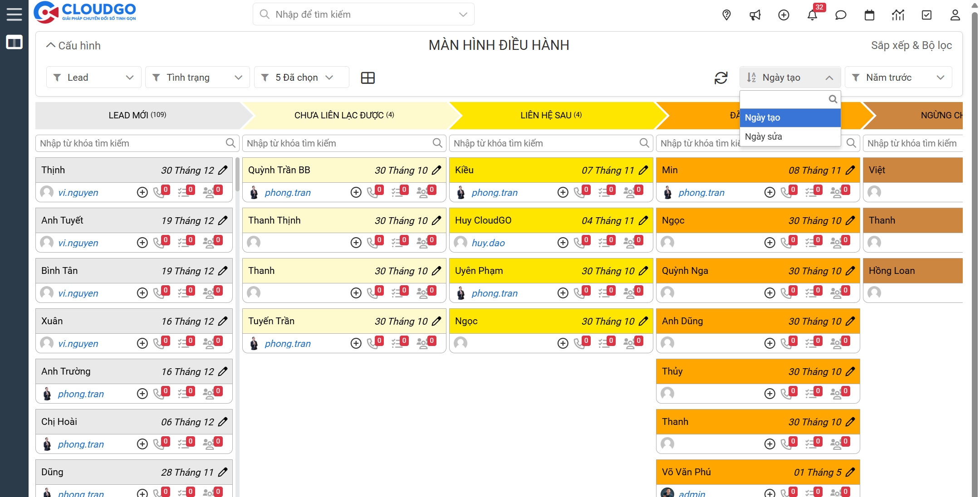Switch to grid table view icon
This screenshot has height=497, width=980.
[x=367, y=78]
